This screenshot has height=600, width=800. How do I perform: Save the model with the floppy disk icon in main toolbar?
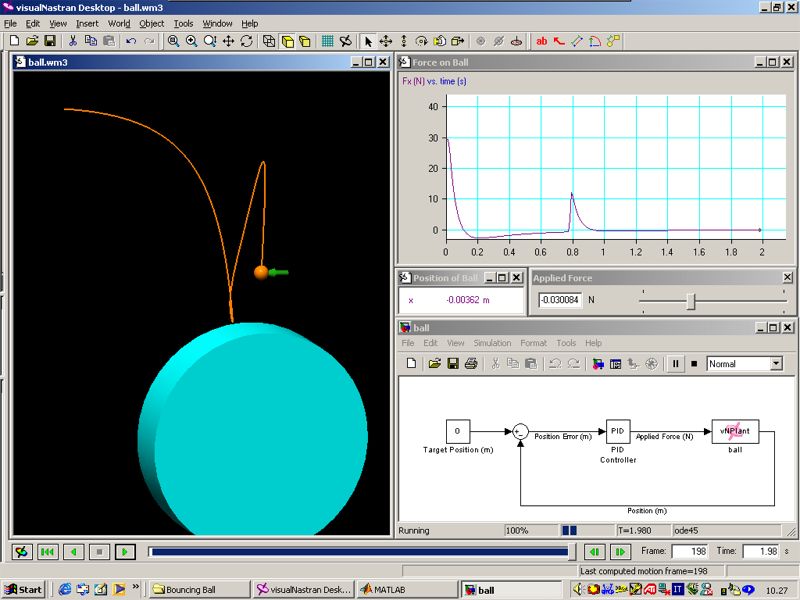click(x=49, y=41)
